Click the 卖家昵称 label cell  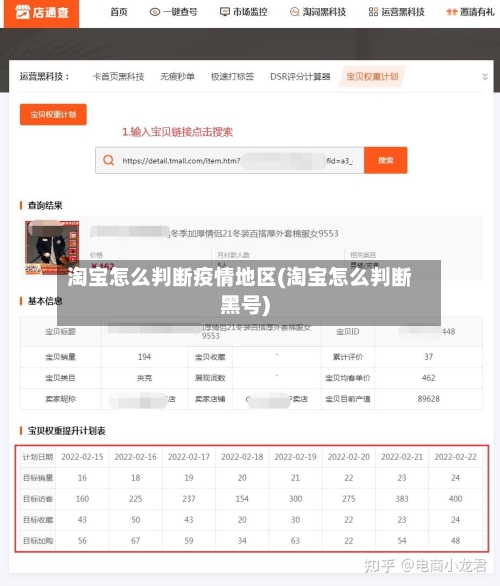click(x=61, y=399)
